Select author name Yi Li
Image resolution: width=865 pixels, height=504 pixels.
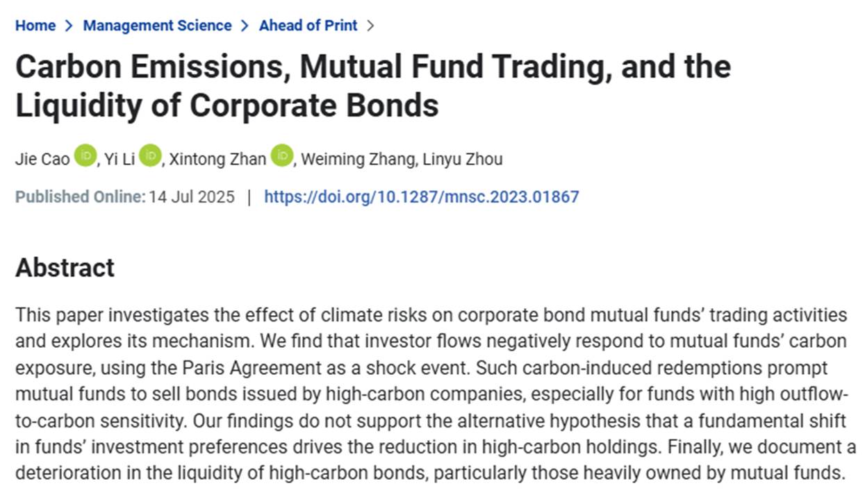click(119, 160)
